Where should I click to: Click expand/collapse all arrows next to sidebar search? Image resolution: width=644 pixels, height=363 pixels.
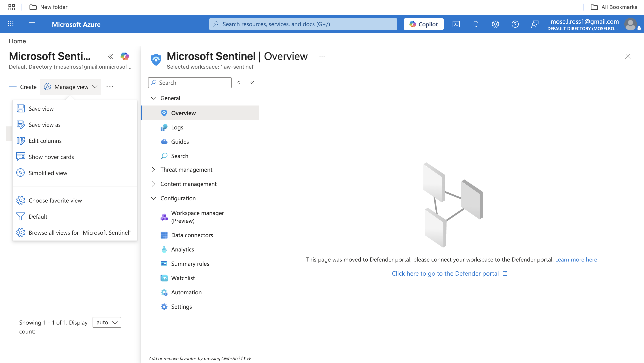[x=239, y=83]
